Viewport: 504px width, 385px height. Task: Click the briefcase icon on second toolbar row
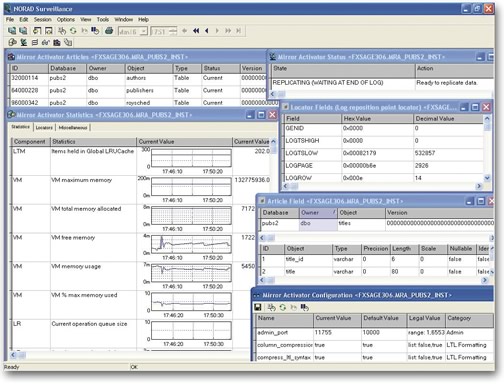coord(57,42)
